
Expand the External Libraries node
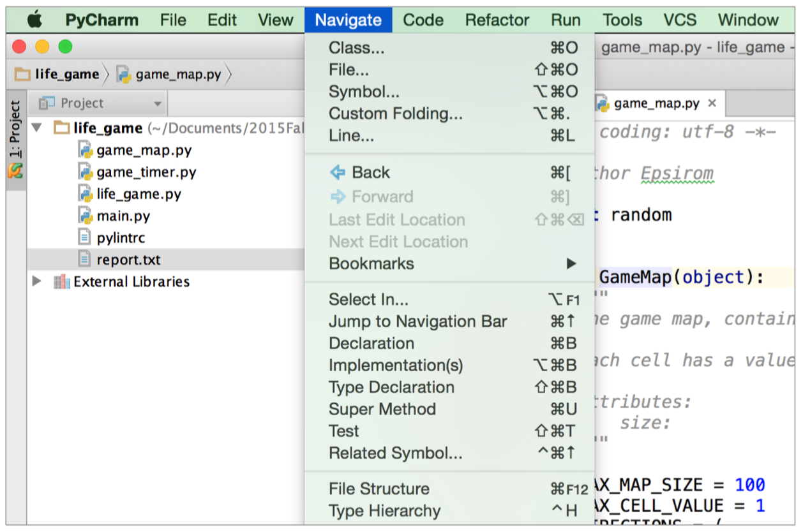(37, 281)
